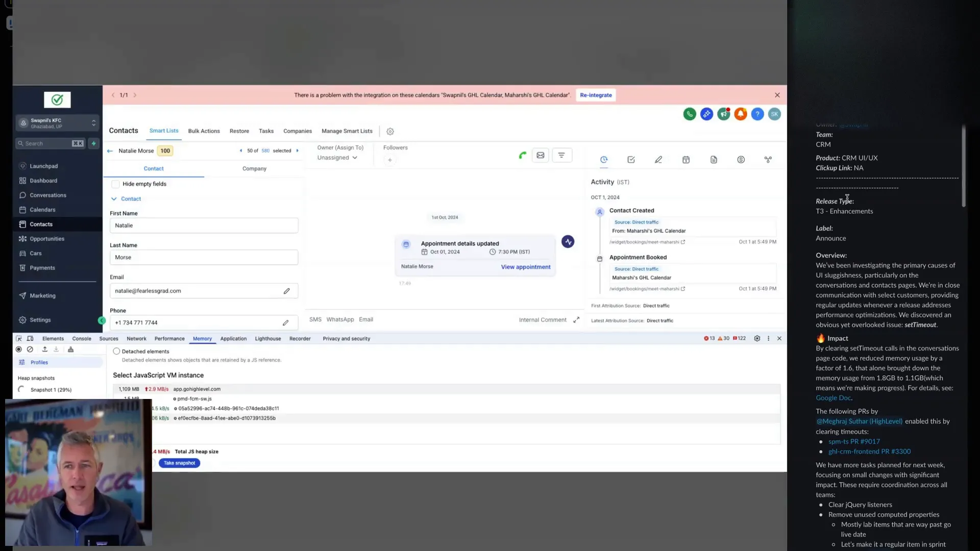Click the sidebar Search field
The height and width of the screenshot is (551, 980).
coord(50,144)
